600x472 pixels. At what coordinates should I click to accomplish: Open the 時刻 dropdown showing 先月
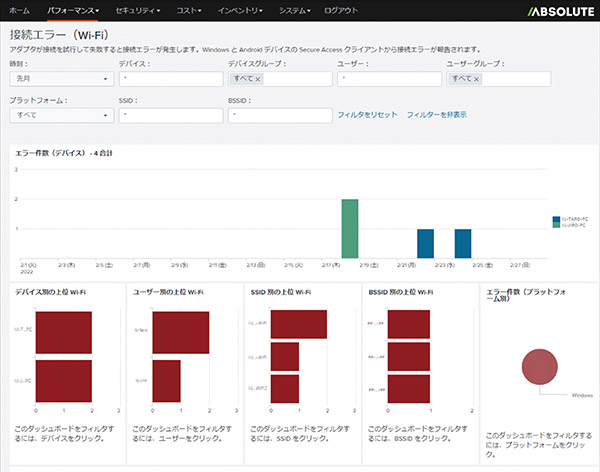[x=61, y=78]
